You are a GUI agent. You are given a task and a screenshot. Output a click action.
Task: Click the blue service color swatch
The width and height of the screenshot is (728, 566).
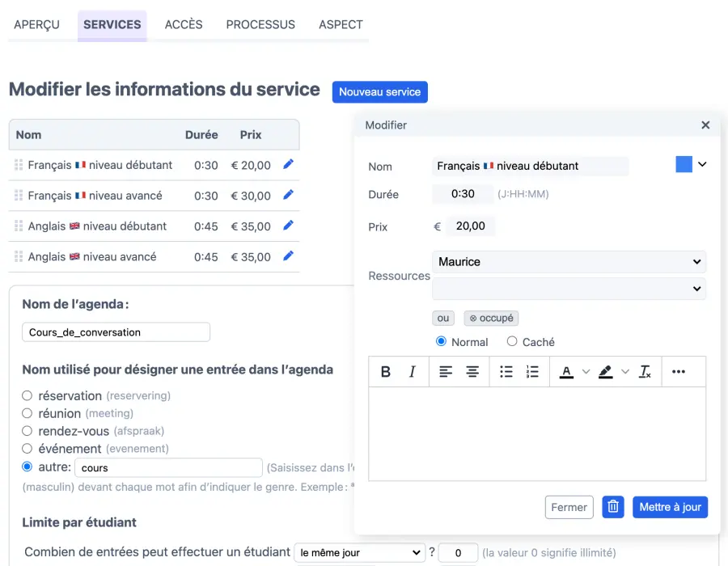684,165
